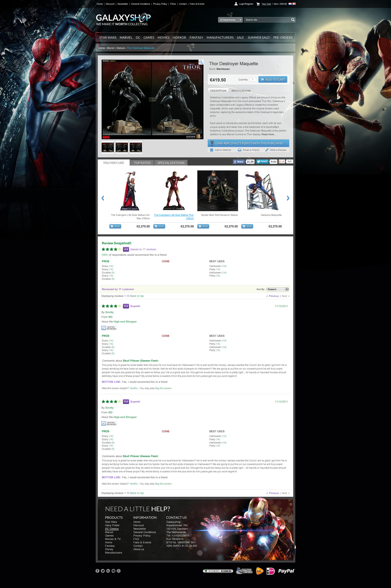Click the PostNL logo in footer
391x588 pixels.
[x=260, y=571]
